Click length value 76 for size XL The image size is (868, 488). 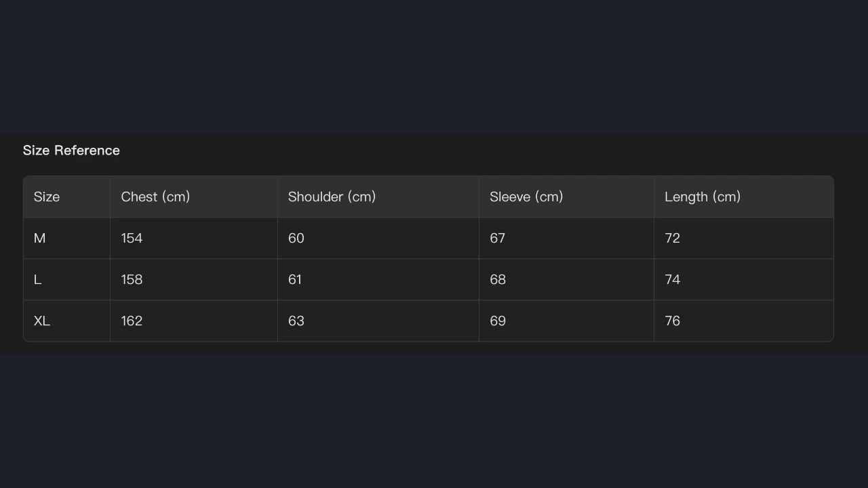(x=672, y=321)
